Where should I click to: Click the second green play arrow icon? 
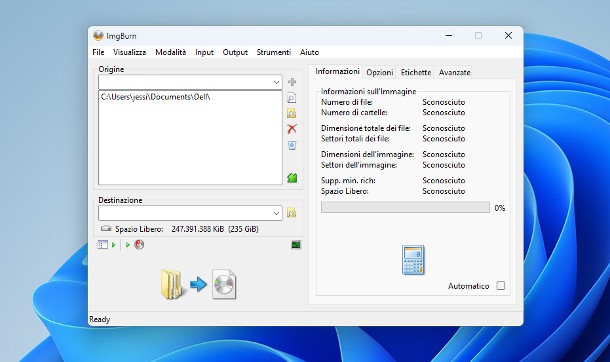point(128,245)
